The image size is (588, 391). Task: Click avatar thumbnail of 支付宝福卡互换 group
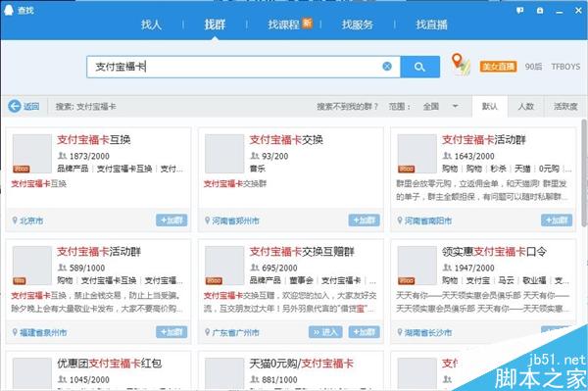point(32,154)
